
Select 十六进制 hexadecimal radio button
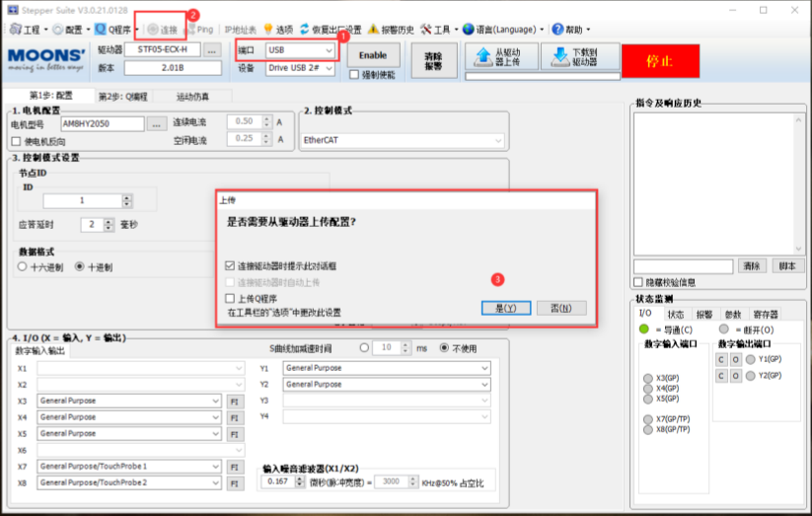[23, 266]
